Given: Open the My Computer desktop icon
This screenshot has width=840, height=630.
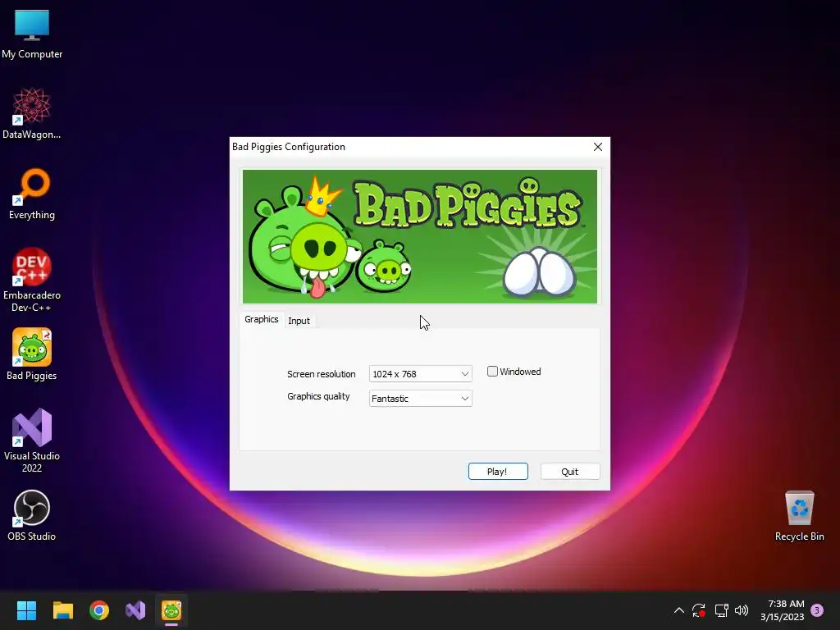Looking at the screenshot, I should point(32,34).
